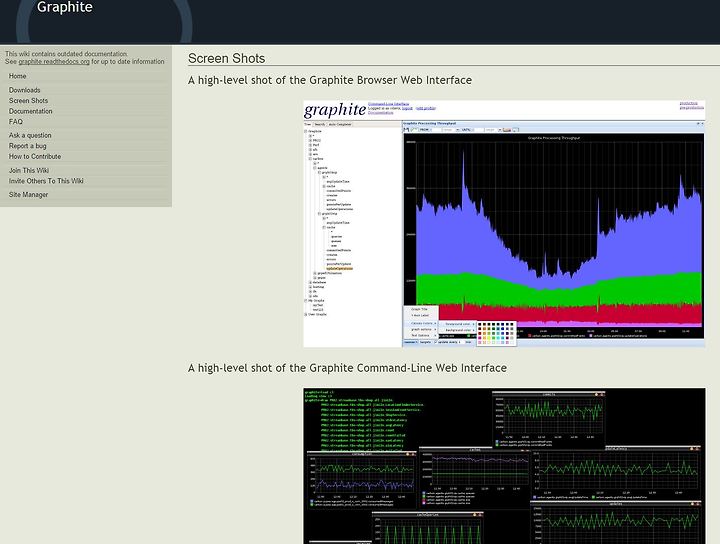Open the Graphite Browser interface screenshot image
720x544 pixels.
click(504, 224)
